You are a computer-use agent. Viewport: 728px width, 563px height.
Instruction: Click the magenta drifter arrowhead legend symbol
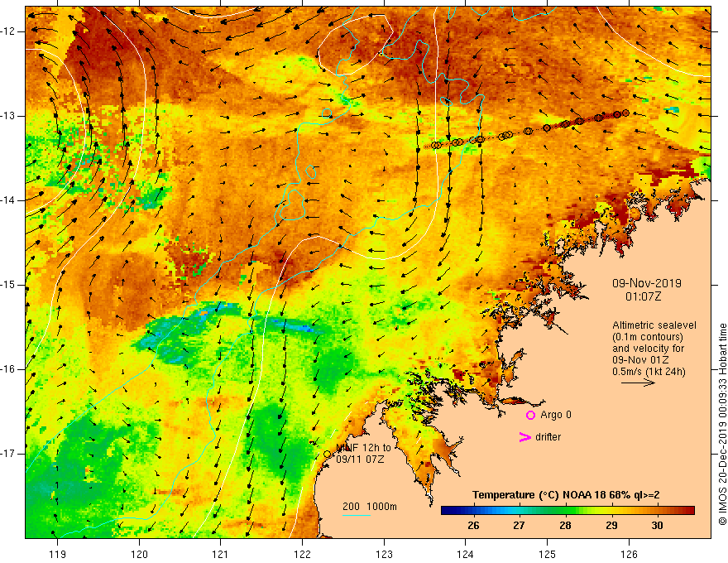[524, 437]
